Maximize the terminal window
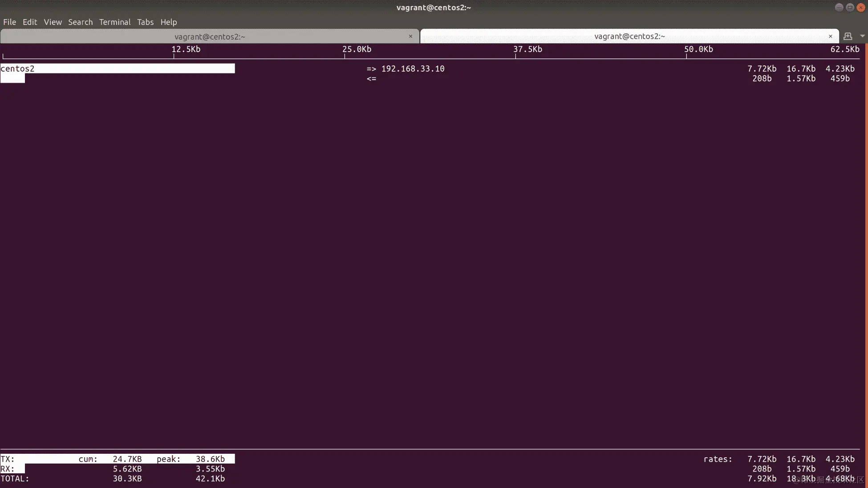 tap(850, 8)
